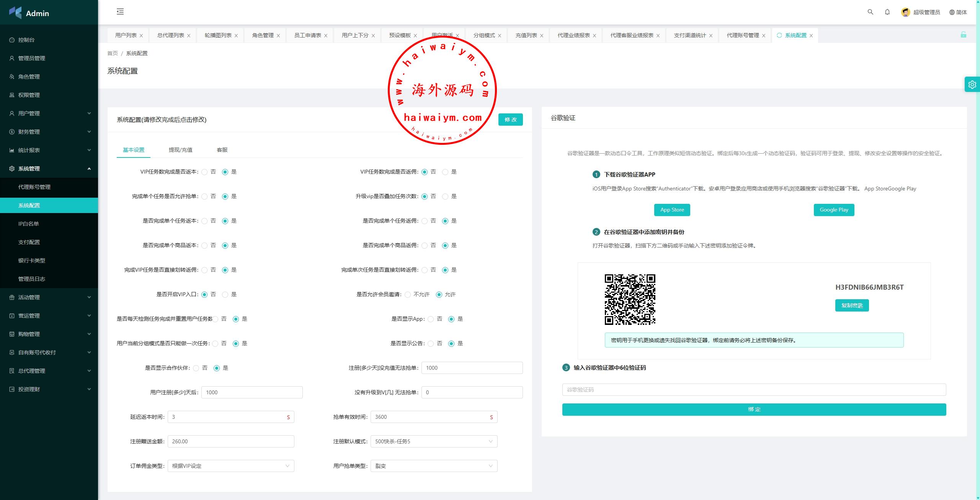Select 不允许 for 是否允许会员邀请
Image resolution: width=980 pixels, height=500 pixels.
408,295
